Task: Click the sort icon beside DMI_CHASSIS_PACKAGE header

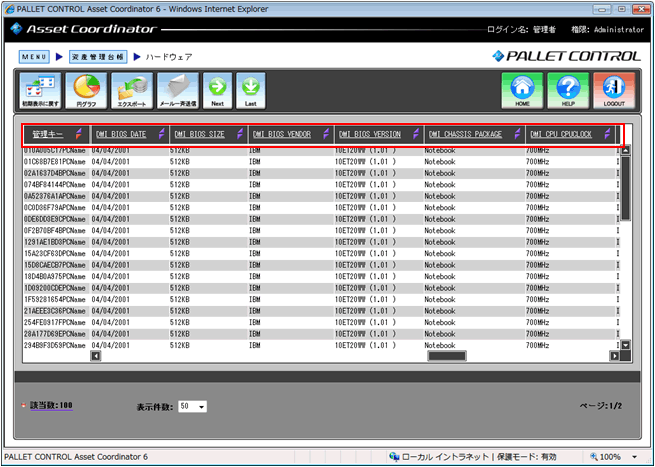Action: 518,134
